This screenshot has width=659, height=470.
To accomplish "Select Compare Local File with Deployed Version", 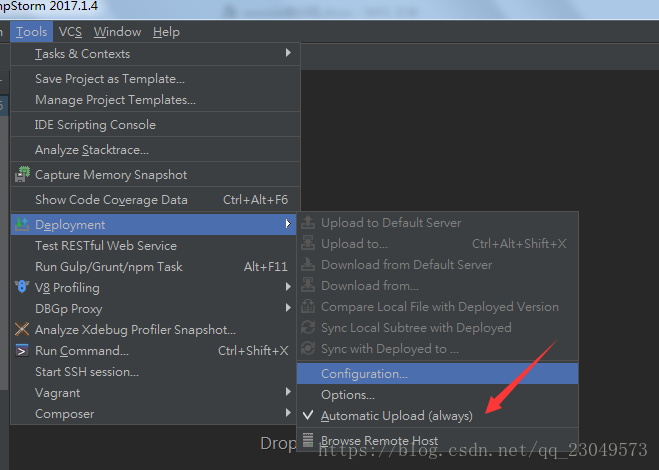I will [x=438, y=306].
